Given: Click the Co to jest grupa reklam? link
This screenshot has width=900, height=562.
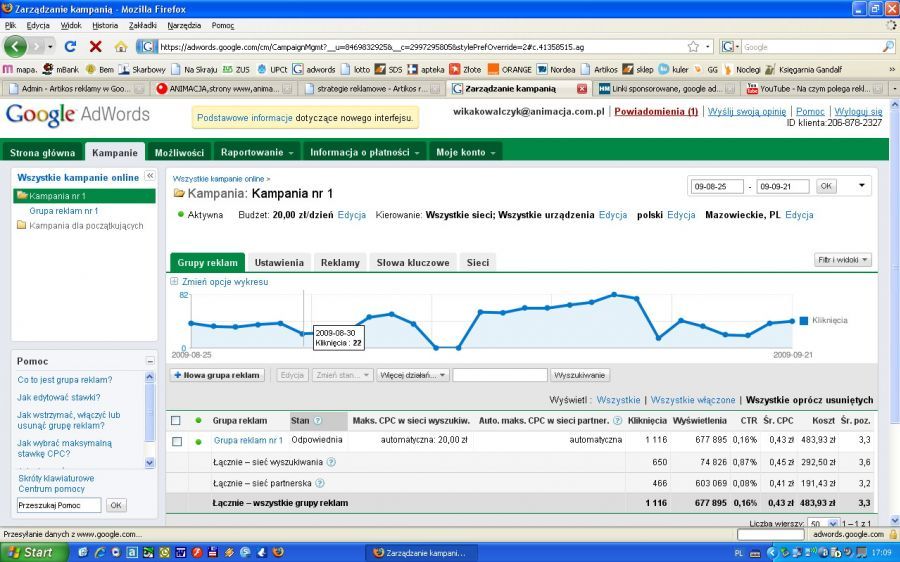Looking at the screenshot, I should point(65,380).
